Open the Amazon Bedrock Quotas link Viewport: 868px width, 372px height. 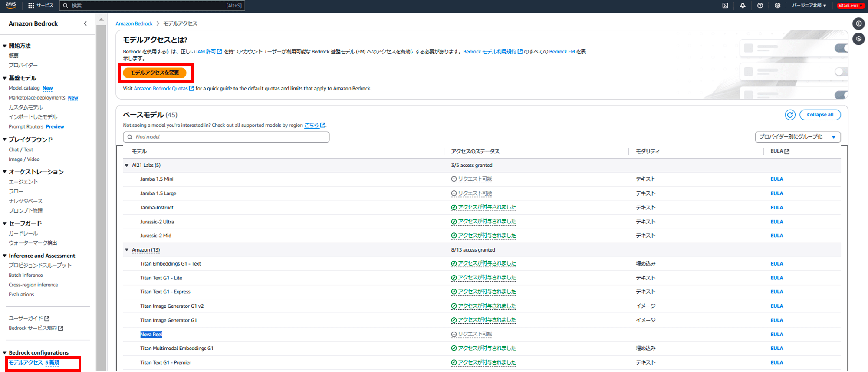[164, 89]
